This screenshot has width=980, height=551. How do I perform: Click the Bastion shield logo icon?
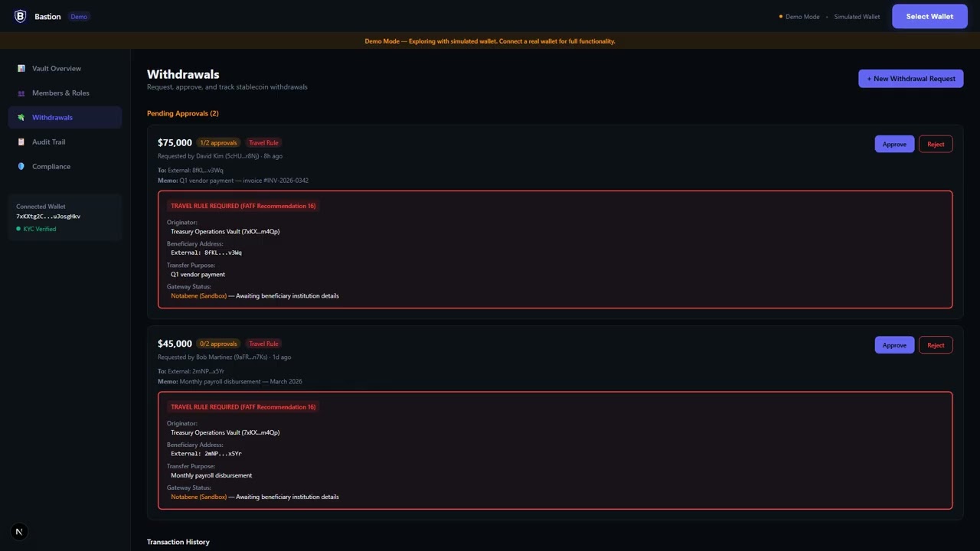tap(20, 16)
